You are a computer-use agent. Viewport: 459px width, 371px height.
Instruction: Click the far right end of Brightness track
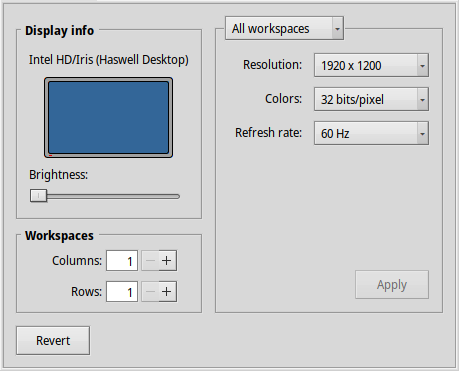pos(178,196)
